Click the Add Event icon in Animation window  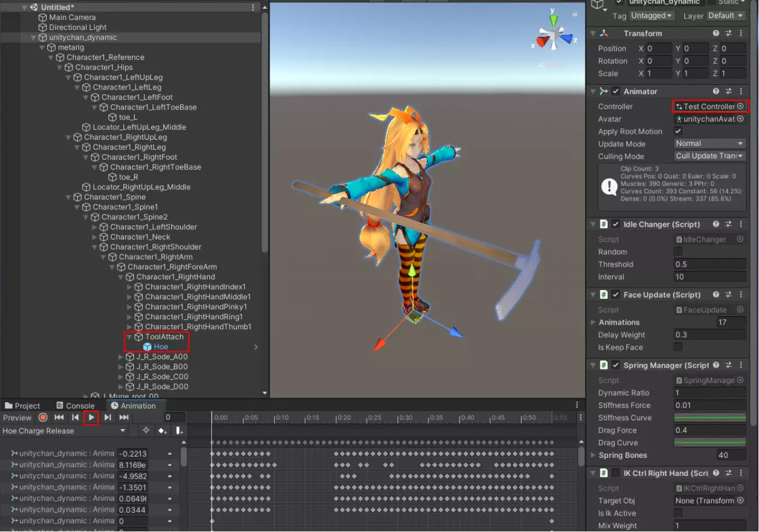click(x=180, y=431)
